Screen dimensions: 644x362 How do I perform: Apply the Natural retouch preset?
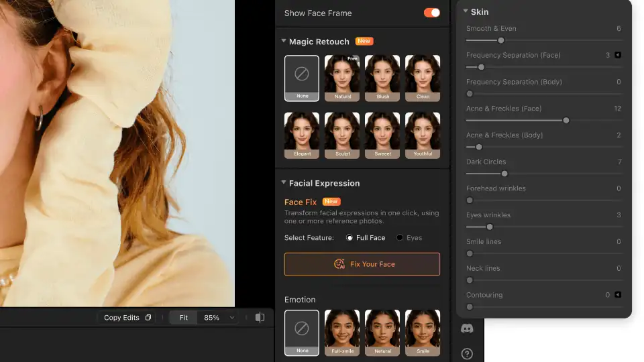tap(341, 78)
